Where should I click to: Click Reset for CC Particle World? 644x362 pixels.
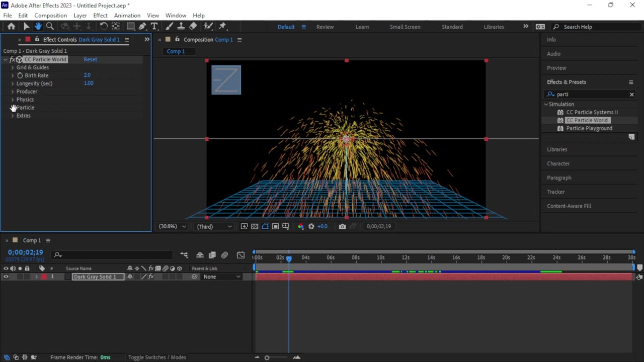pos(91,59)
